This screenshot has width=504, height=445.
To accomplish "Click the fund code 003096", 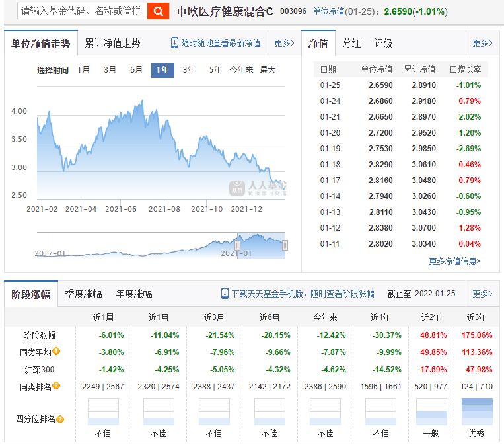I will (x=293, y=11).
